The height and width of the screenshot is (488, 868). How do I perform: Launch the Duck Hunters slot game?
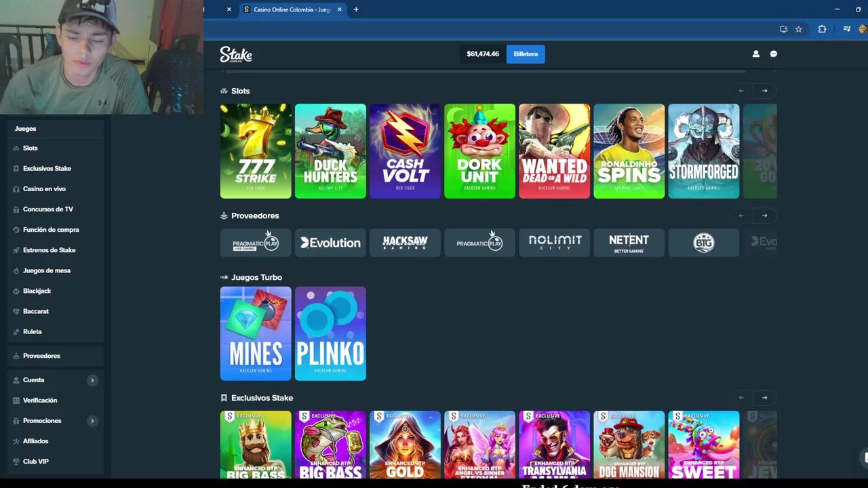click(330, 151)
